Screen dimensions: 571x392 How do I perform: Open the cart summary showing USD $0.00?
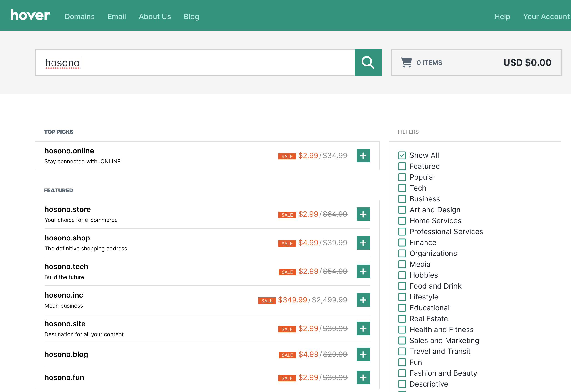pyautogui.click(x=476, y=63)
